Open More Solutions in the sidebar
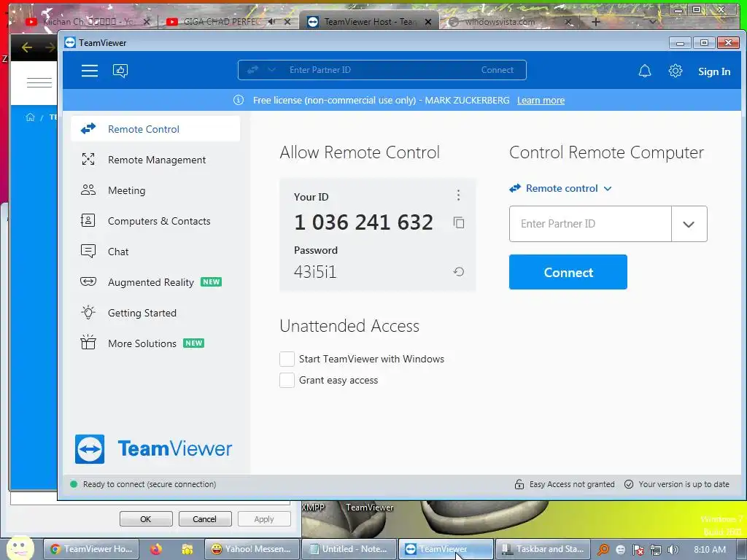The height and width of the screenshot is (560, 747). pos(155,343)
